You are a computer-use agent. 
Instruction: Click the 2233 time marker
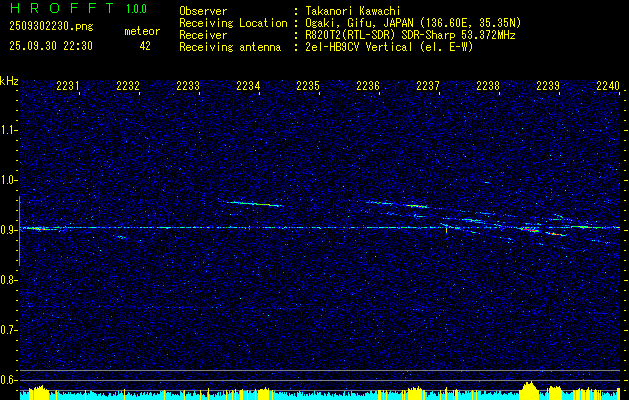188,86
